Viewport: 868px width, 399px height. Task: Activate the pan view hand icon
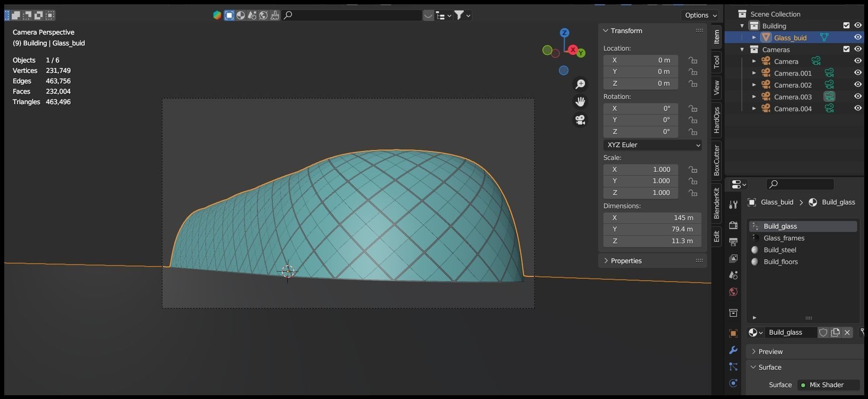pyautogui.click(x=580, y=102)
